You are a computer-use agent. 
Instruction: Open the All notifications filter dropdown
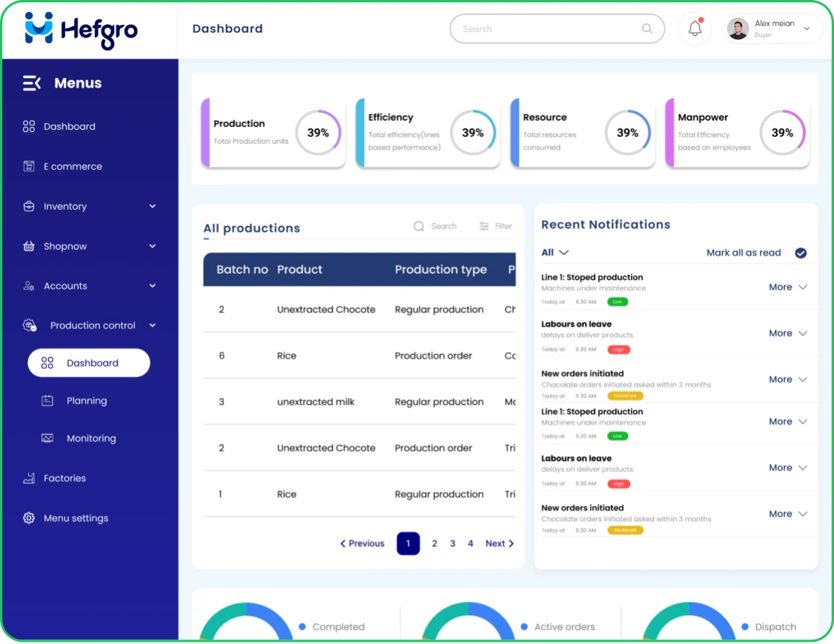click(555, 253)
